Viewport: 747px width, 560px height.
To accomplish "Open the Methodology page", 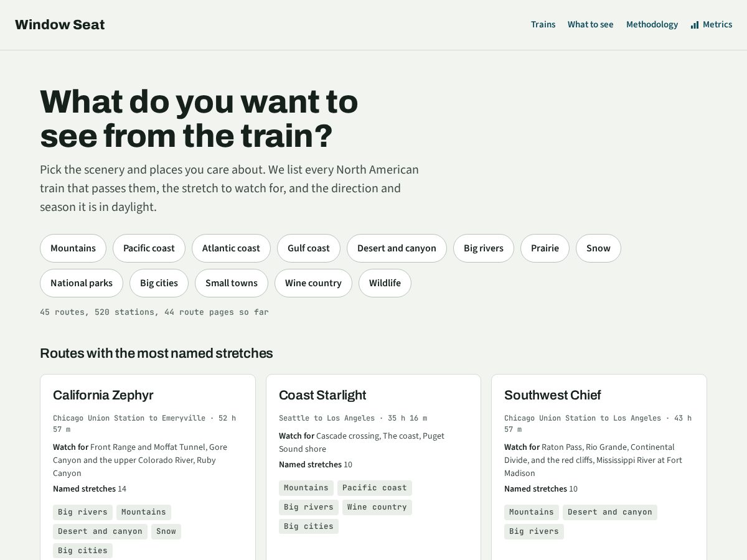I will tap(652, 25).
